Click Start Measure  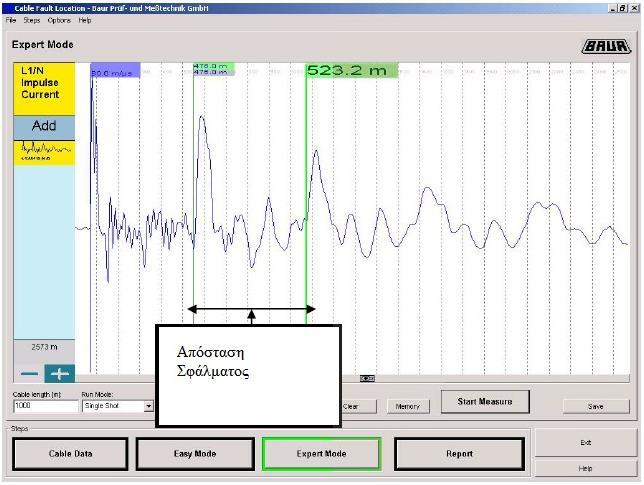pos(485,402)
